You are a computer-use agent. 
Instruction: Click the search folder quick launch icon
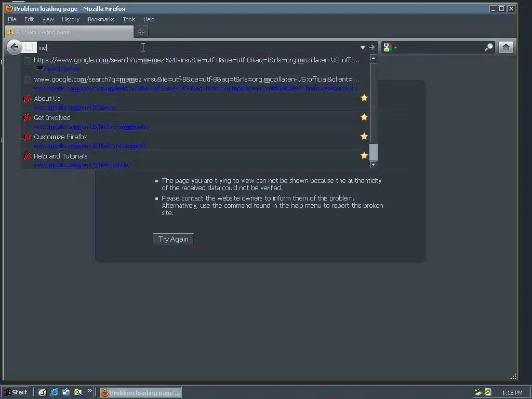tap(78, 392)
